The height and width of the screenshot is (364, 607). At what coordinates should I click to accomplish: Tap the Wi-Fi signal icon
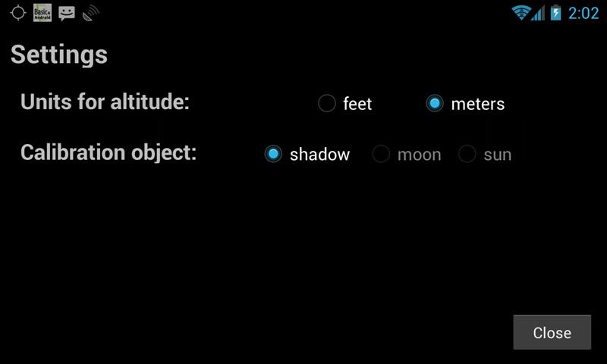tap(521, 13)
